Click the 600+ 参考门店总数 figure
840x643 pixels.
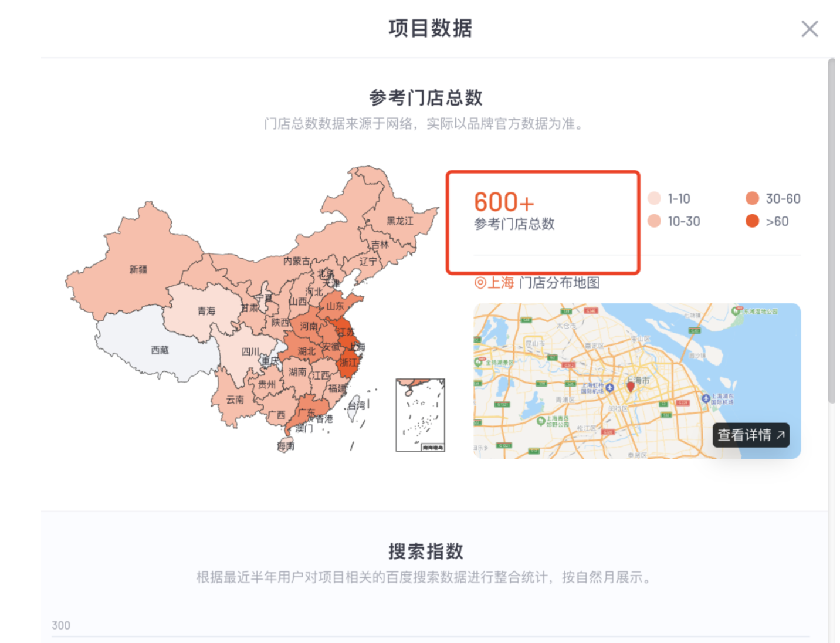tap(514, 210)
